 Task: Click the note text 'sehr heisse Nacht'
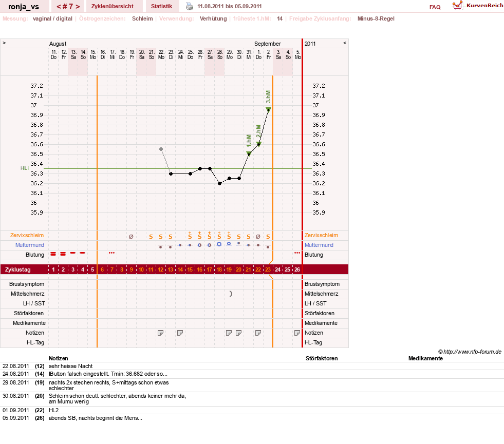click(x=71, y=366)
